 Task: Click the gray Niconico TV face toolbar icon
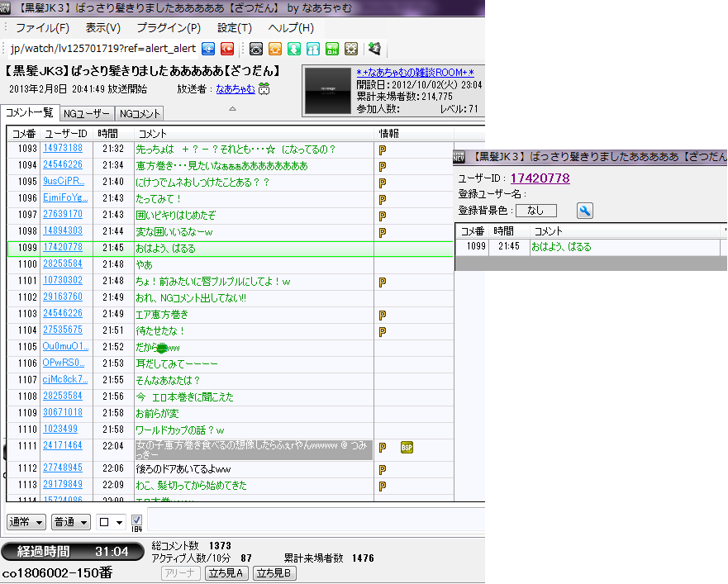256,48
